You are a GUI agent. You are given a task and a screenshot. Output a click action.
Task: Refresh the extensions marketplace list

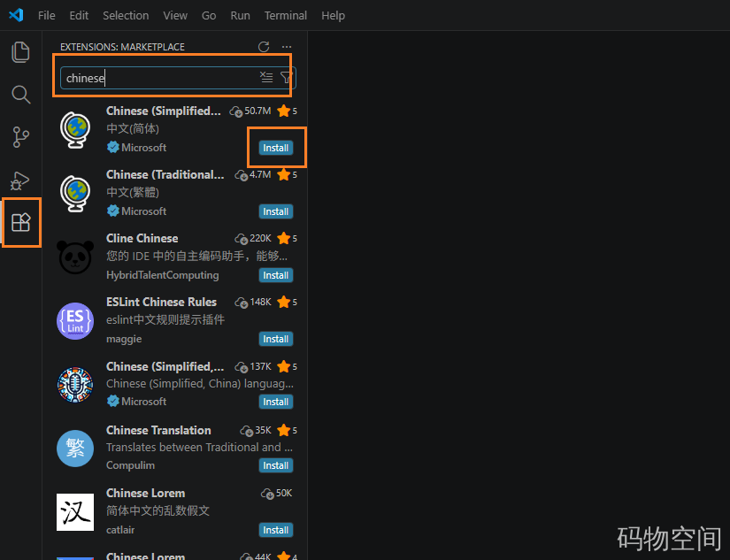[264, 47]
